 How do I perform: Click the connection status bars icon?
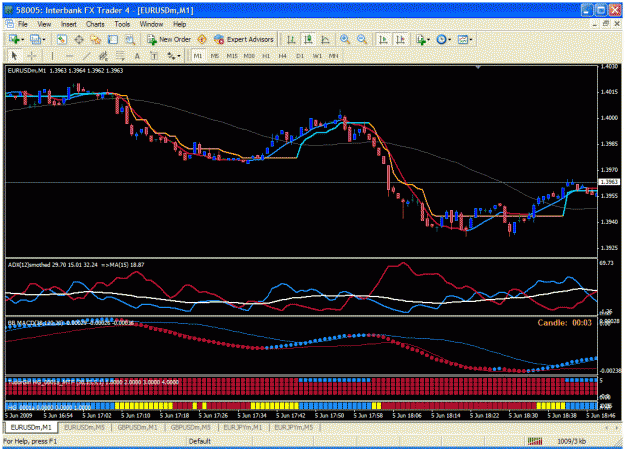coord(535,441)
